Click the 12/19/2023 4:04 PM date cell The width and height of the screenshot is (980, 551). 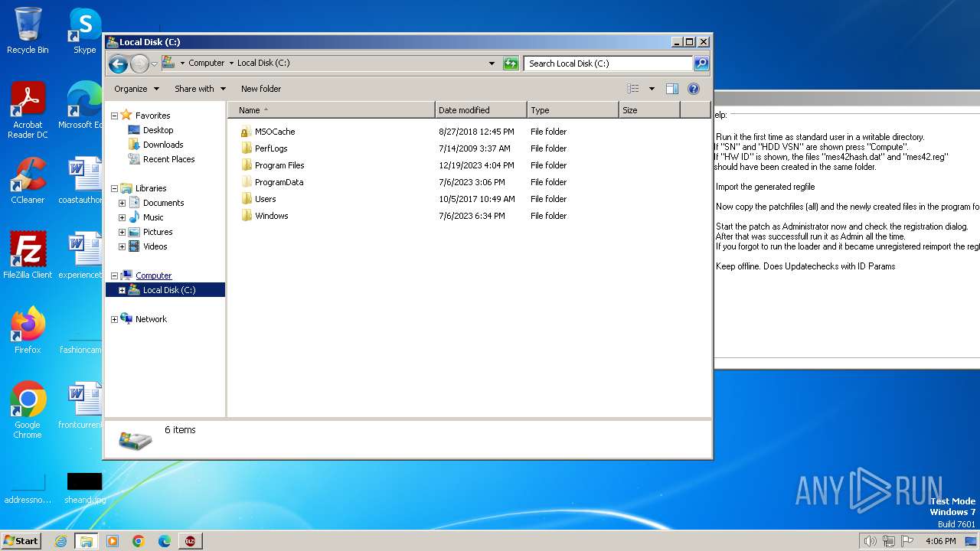tap(477, 165)
